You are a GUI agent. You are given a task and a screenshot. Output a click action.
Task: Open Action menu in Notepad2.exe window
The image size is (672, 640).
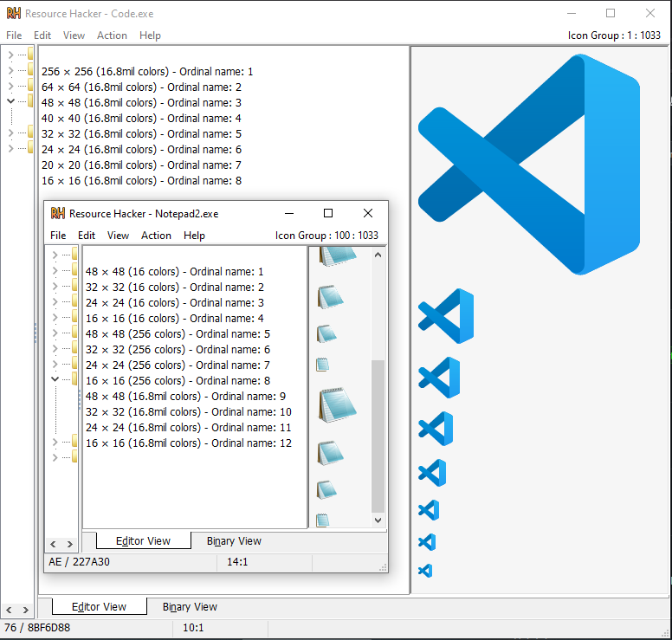point(156,236)
